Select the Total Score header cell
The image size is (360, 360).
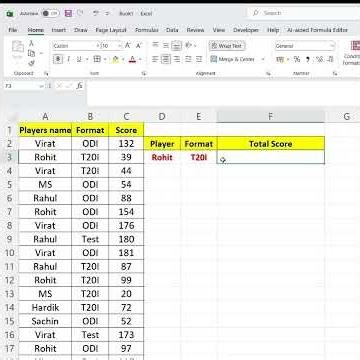pos(271,144)
